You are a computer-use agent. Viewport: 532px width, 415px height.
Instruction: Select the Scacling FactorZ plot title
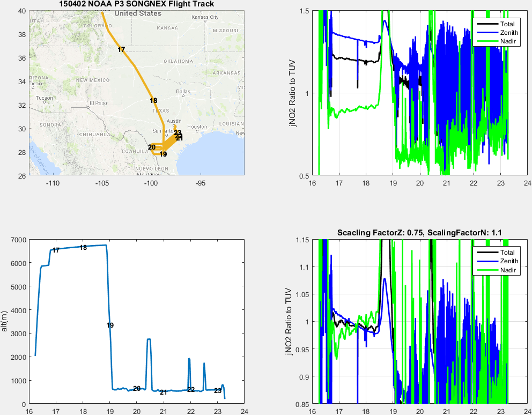coord(419,233)
